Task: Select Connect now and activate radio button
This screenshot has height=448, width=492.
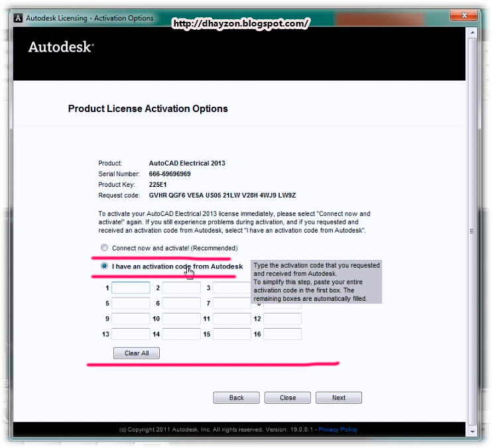Action: click(x=104, y=248)
